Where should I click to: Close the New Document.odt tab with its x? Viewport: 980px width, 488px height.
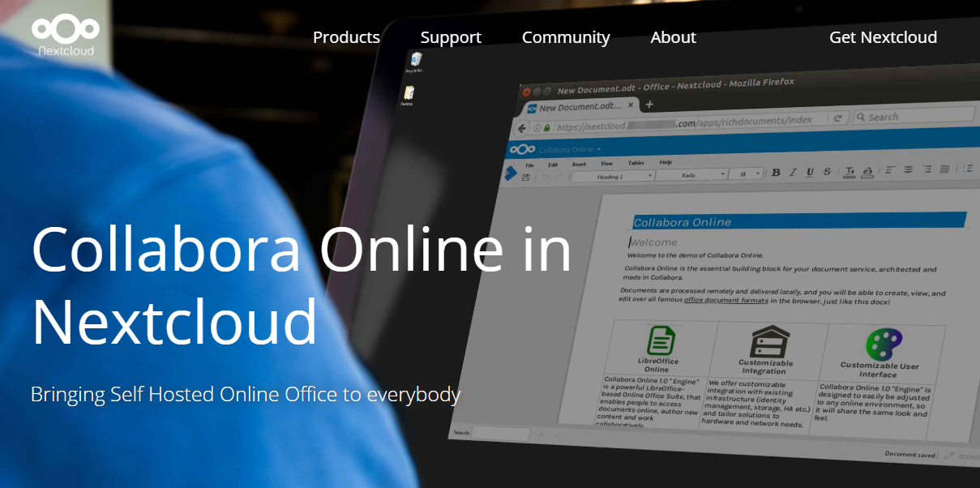630,105
